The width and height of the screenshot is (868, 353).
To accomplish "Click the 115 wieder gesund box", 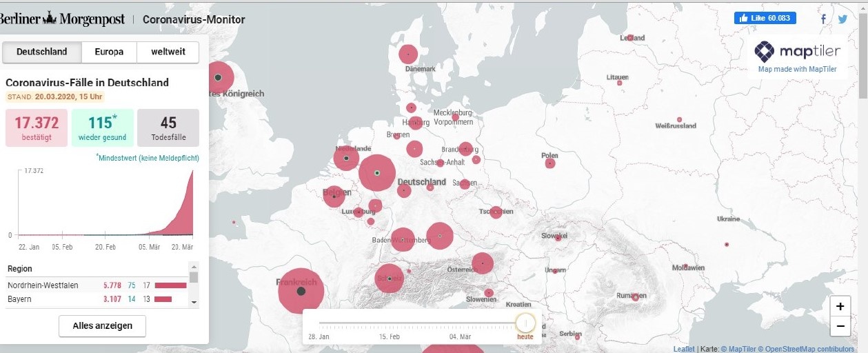I will (102, 128).
